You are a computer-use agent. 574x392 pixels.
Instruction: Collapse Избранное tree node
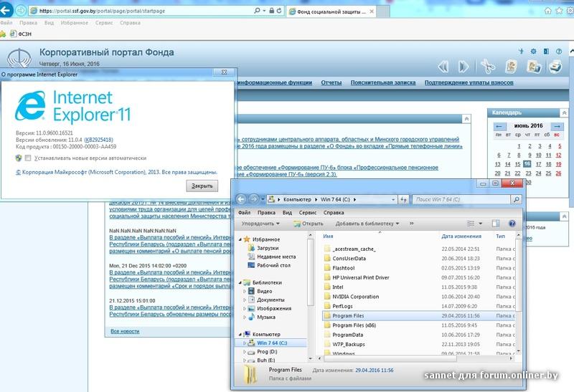click(240, 239)
